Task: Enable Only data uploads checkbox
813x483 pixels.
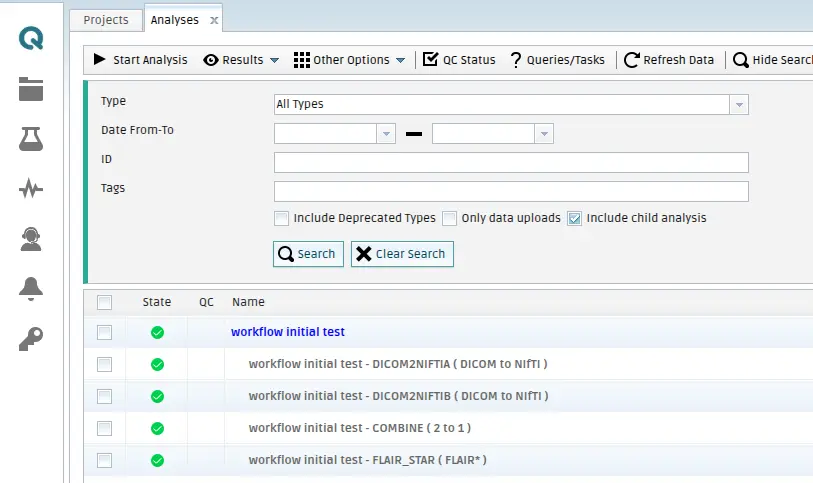Action: pyautogui.click(x=450, y=218)
